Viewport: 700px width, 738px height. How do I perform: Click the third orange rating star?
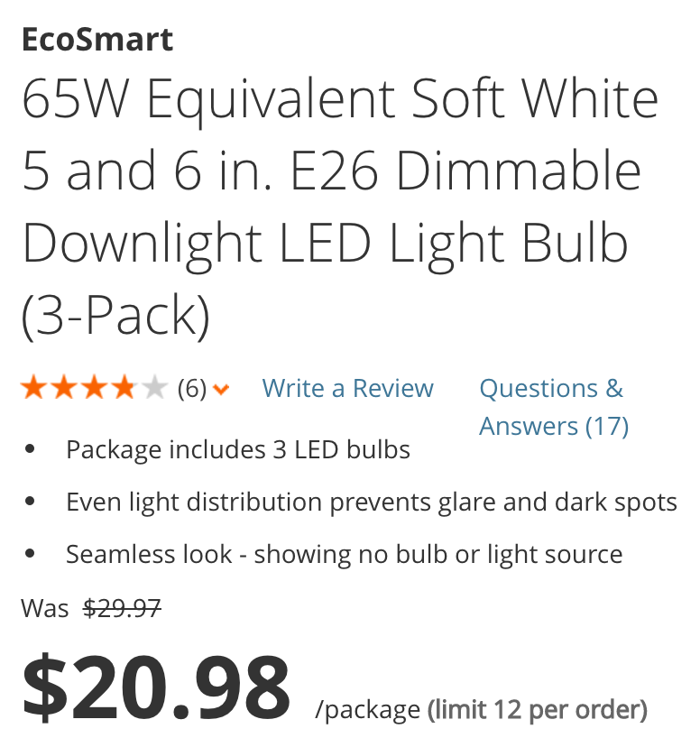click(x=95, y=388)
